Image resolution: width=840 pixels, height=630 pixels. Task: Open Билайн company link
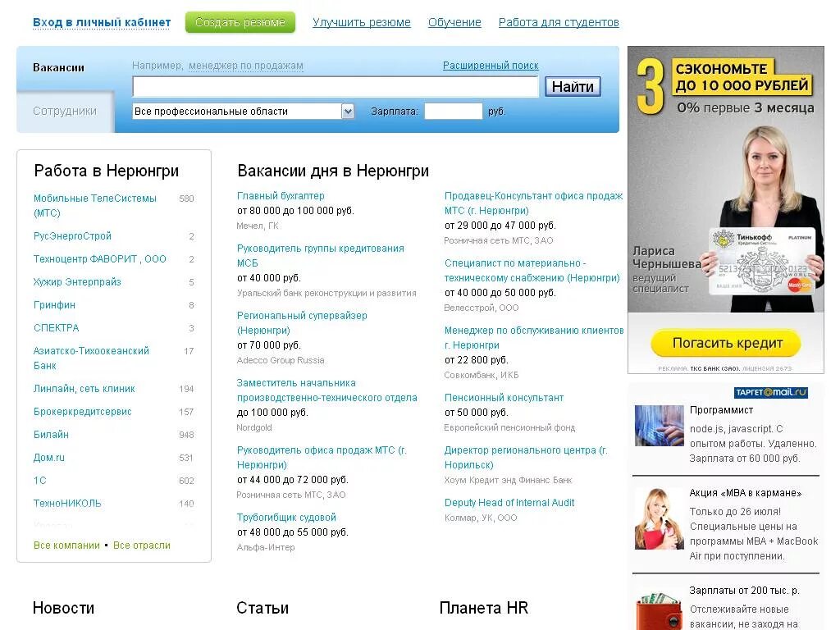[x=51, y=435]
